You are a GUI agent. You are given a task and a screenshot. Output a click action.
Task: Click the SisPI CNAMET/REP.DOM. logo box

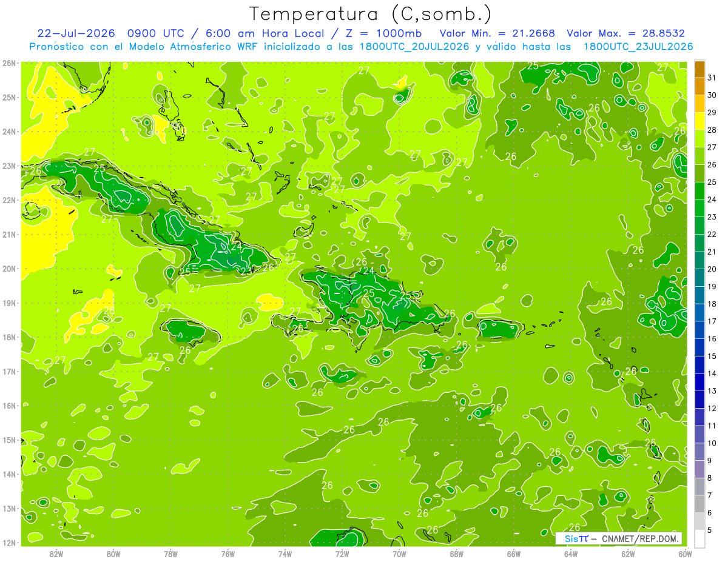(618, 538)
